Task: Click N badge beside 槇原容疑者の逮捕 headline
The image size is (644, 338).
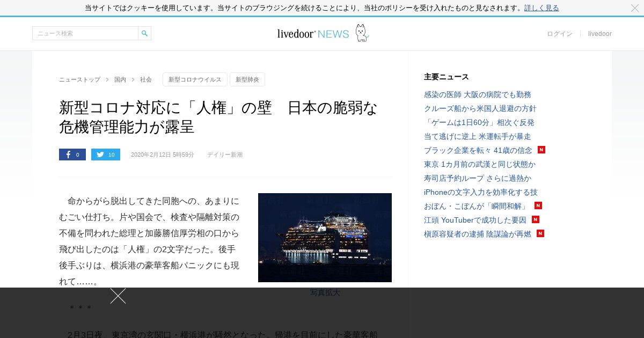Action: coord(540,233)
